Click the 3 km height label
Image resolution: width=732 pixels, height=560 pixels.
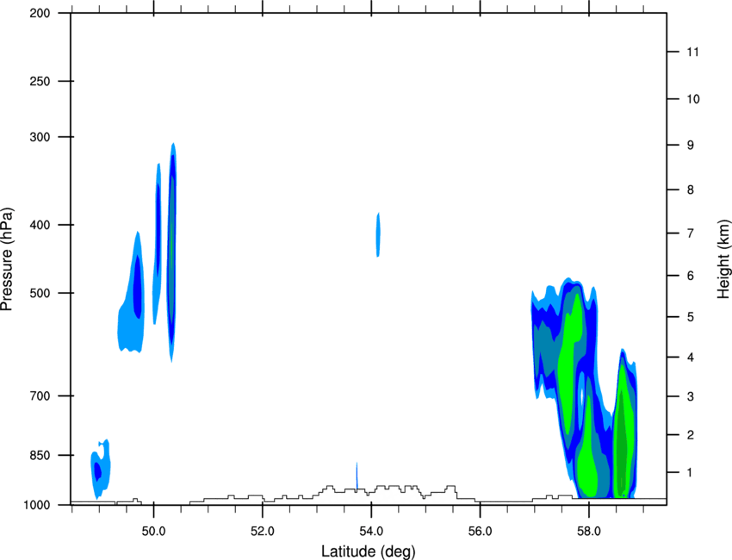click(x=691, y=396)
